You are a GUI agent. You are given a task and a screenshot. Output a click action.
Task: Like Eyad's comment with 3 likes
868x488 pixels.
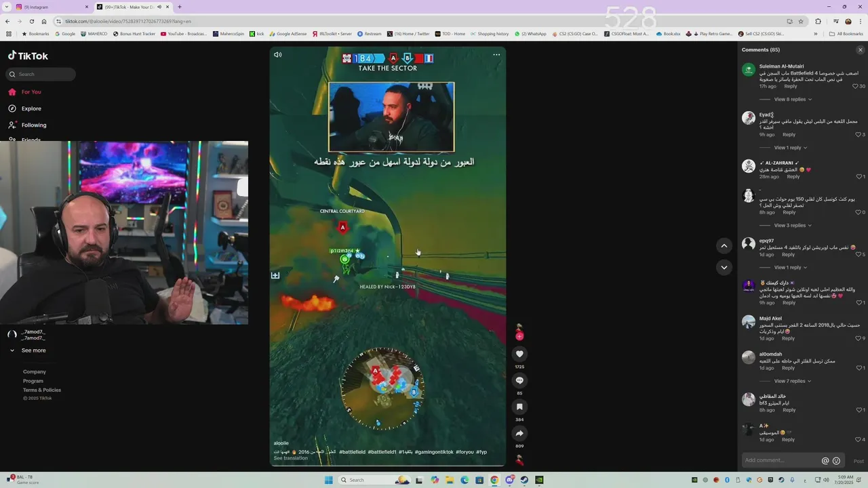click(x=857, y=134)
